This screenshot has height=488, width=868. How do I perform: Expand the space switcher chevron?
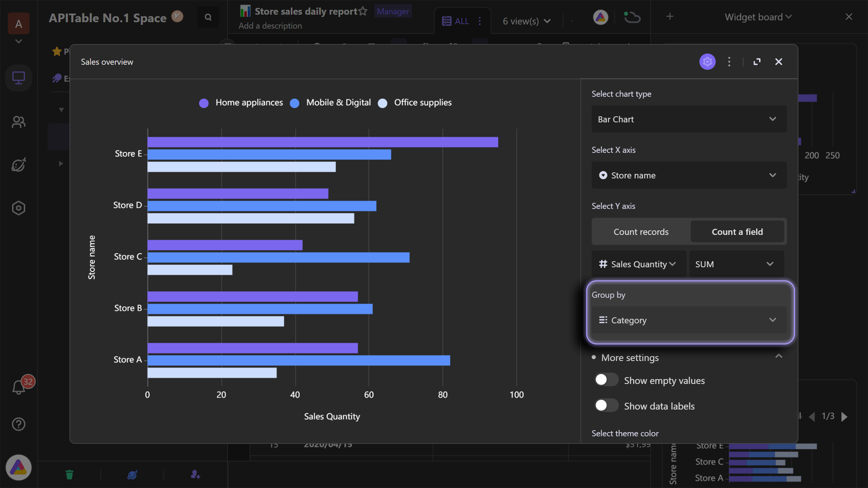pos(18,41)
